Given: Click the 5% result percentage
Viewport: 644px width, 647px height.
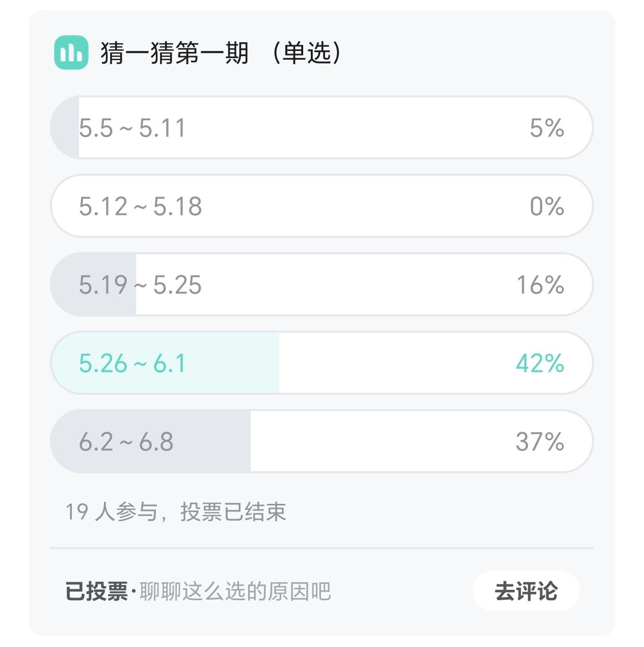Looking at the screenshot, I should pyautogui.click(x=547, y=127).
